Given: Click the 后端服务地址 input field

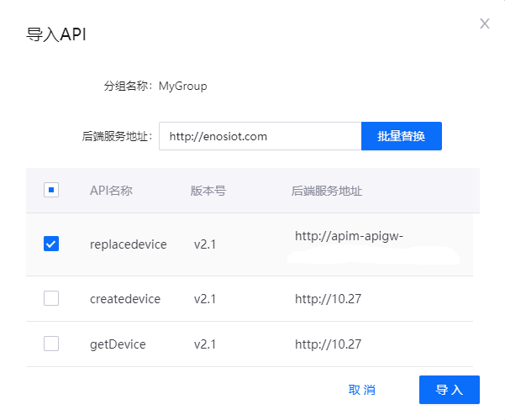Looking at the screenshot, I should 260,136.
